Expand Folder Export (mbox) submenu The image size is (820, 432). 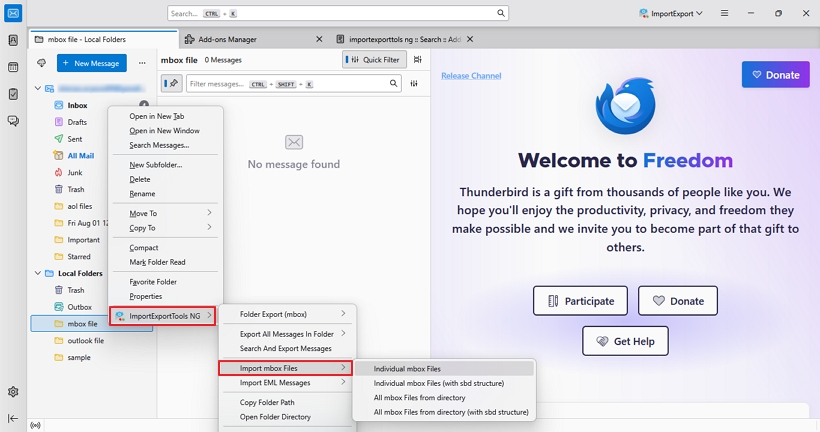(288, 314)
